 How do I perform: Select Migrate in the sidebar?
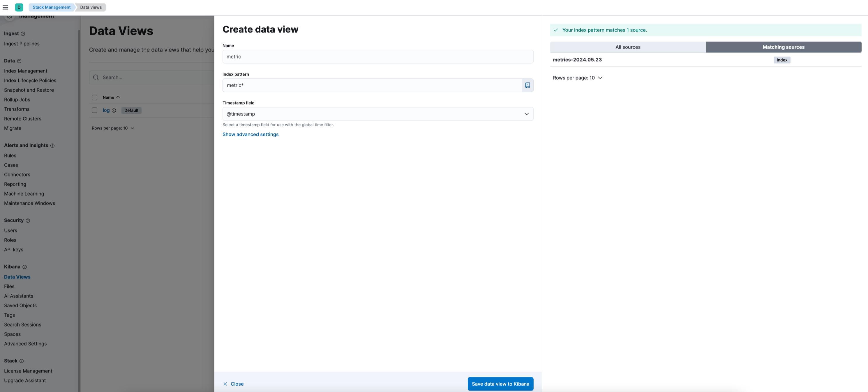pos(13,128)
